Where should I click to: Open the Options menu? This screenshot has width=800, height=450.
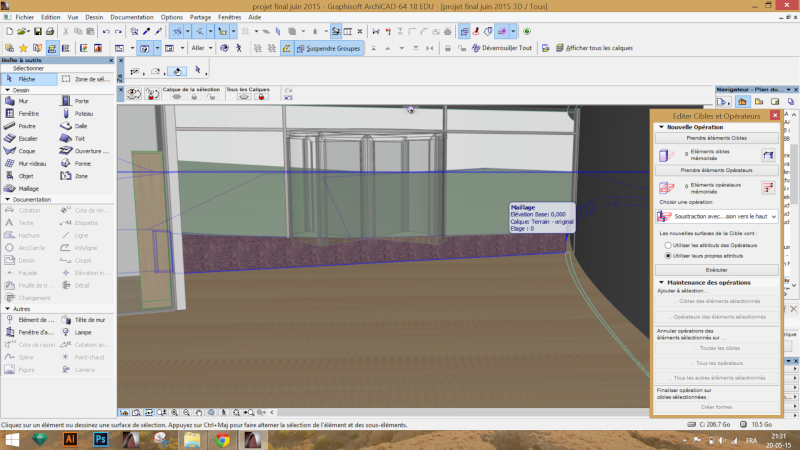[172, 17]
